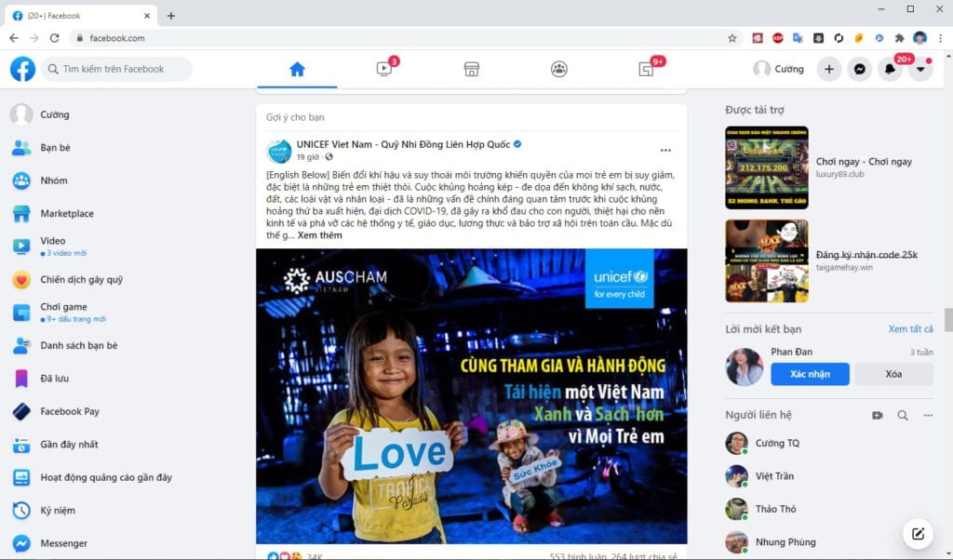
Task: Open the Watch video tab
Action: [384, 69]
